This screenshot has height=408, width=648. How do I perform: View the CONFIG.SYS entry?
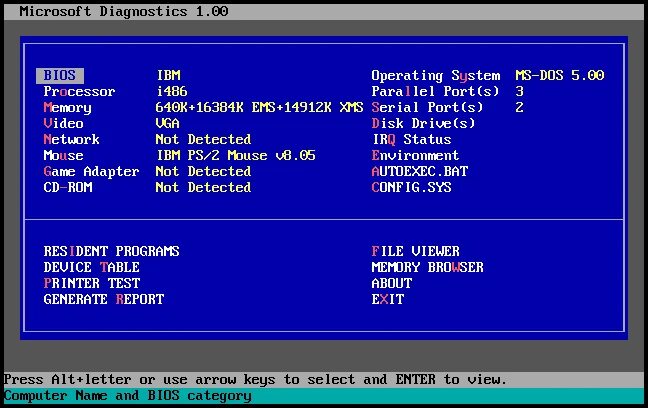click(x=411, y=187)
